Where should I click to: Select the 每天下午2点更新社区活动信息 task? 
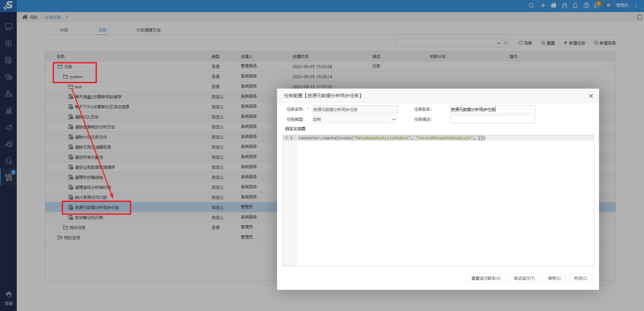(x=102, y=107)
